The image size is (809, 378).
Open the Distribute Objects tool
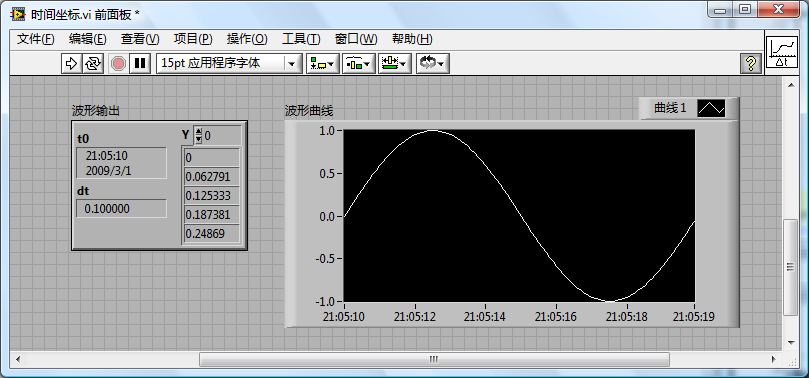[359, 63]
